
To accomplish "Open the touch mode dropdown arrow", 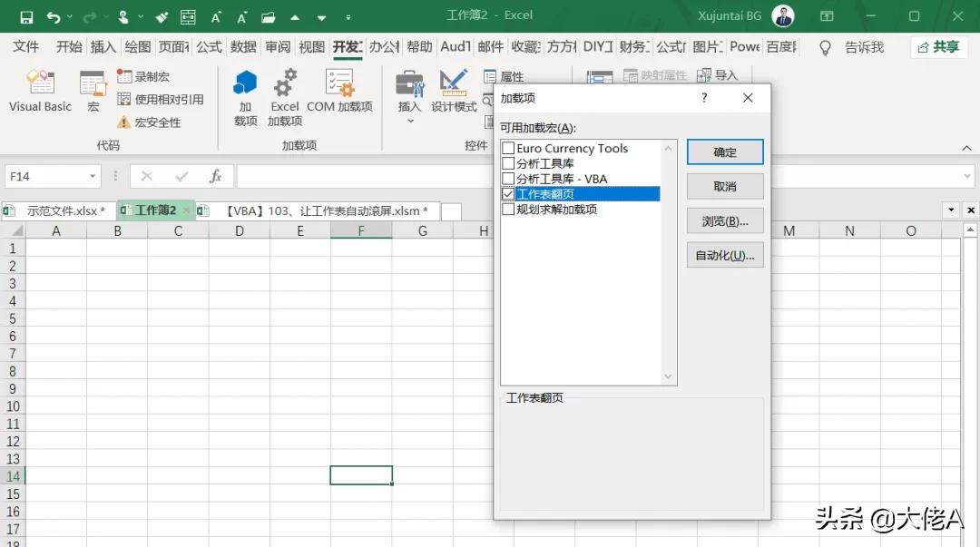I will (x=141, y=17).
